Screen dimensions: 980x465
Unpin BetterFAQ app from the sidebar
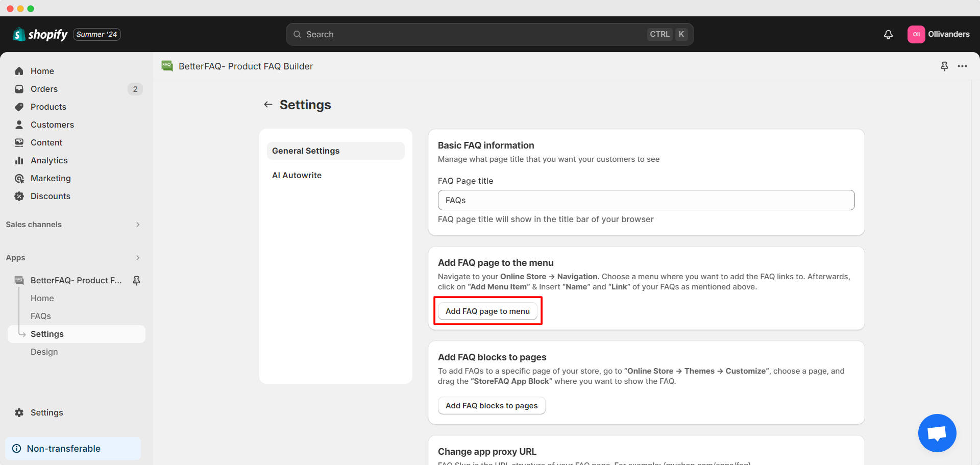[136, 280]
